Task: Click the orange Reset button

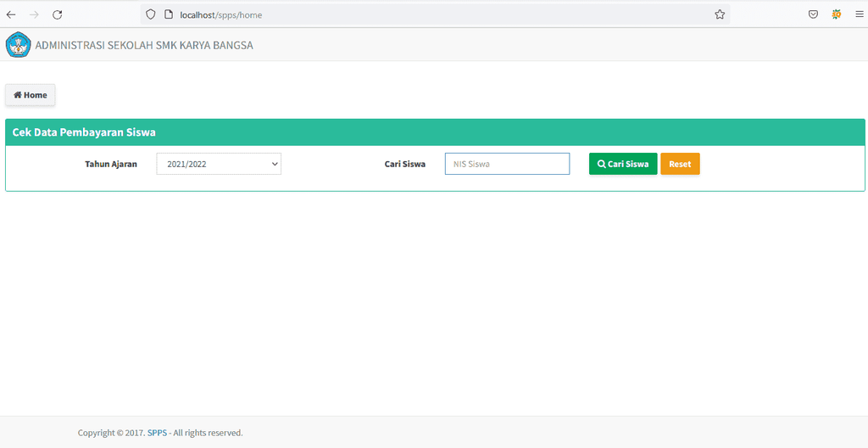Action: pyautogui.click(x=680, y=164)
